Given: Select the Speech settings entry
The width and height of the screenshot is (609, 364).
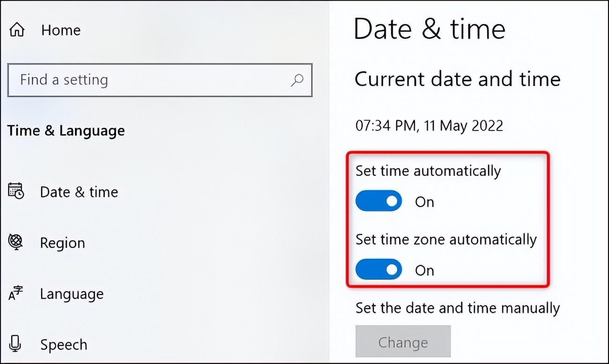Looking at the screenshot, I should pos(64,344).
